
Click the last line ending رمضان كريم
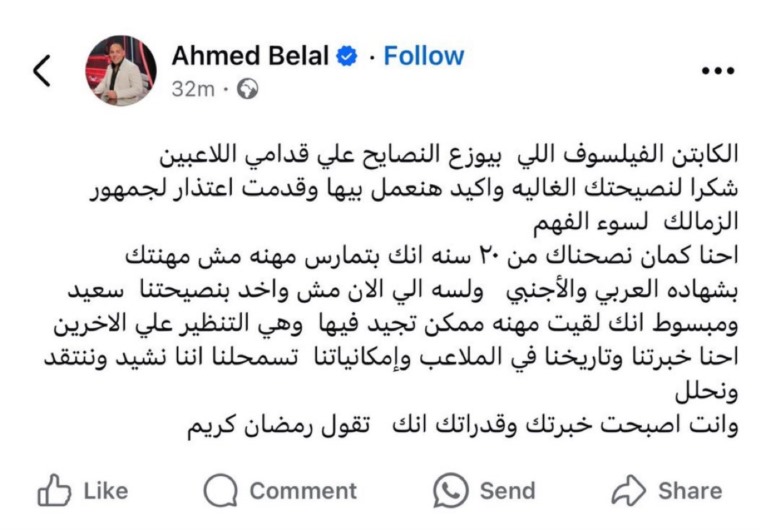[463, 426]
